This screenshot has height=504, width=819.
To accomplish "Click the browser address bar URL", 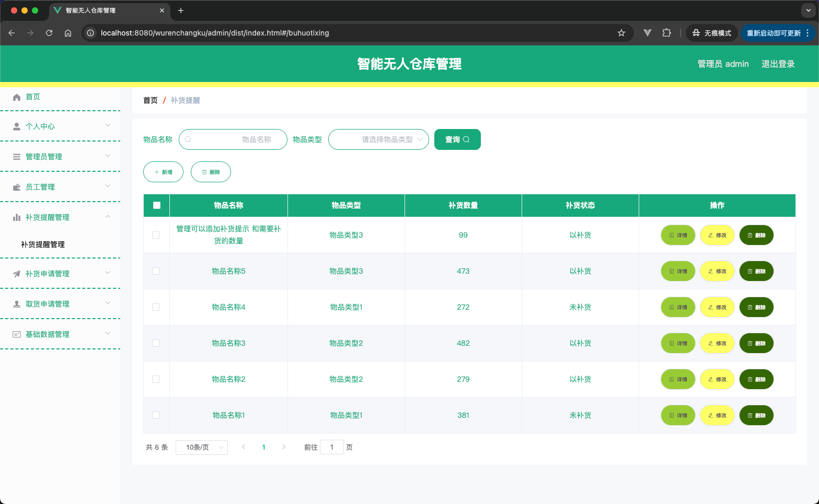I will (x=215, y=33).
